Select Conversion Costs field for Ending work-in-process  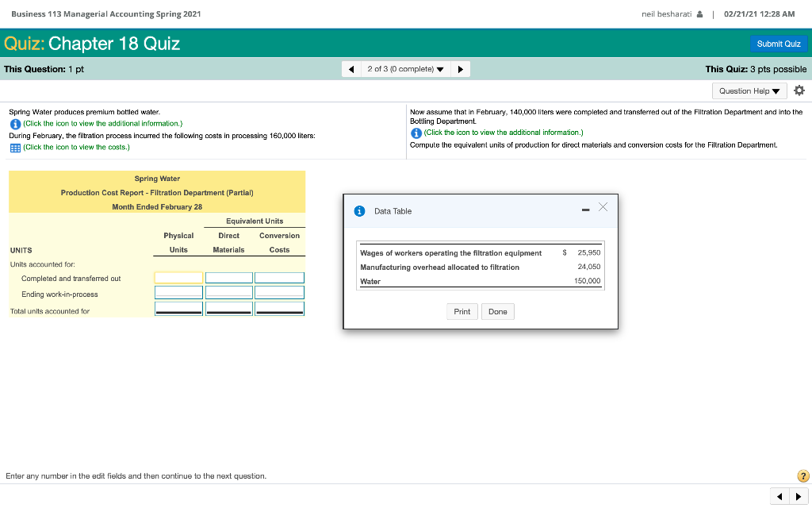tap(279, 292)
